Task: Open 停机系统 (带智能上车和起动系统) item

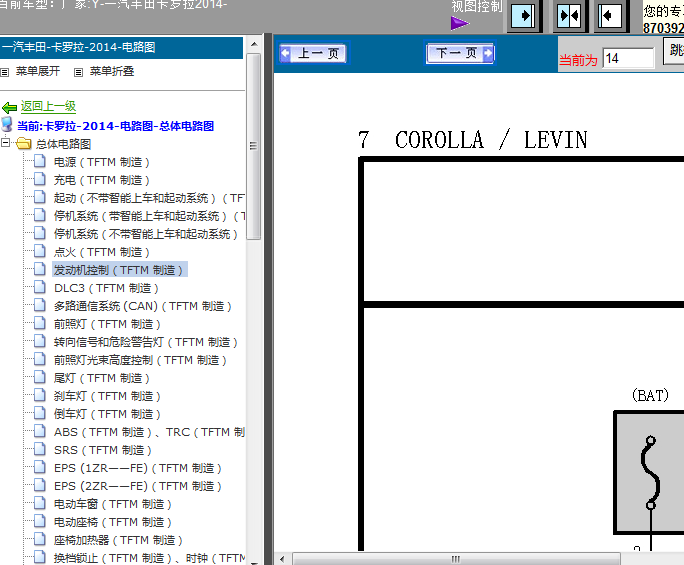Action: tap(149, 216)
